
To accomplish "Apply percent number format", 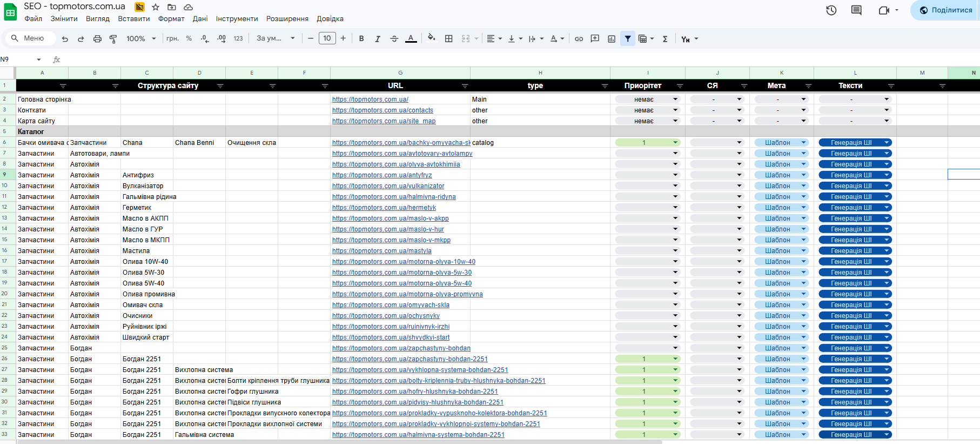I will [189, 39].
